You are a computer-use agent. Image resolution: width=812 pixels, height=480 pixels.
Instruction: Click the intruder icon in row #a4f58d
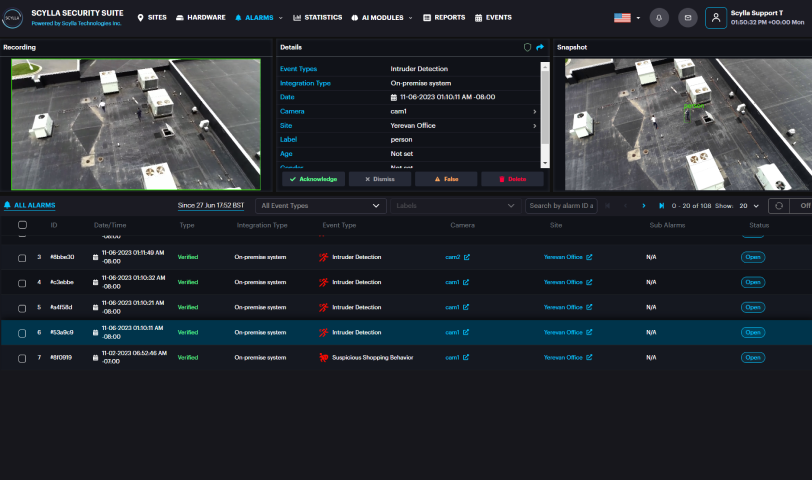(x=324, y=307)
